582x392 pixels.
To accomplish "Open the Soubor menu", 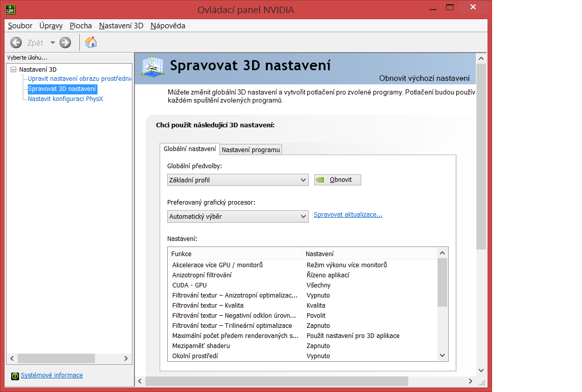I will [20, 26].
